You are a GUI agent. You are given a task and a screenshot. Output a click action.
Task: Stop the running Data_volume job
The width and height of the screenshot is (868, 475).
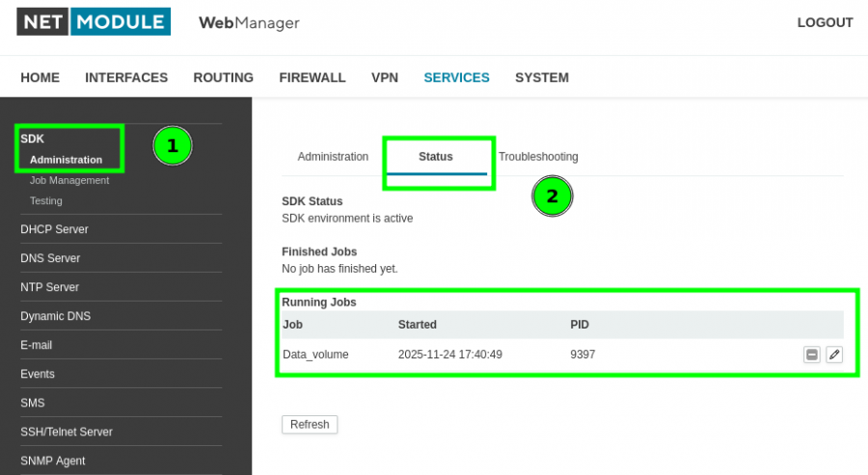pyautogui.click(x=812, y=355)
